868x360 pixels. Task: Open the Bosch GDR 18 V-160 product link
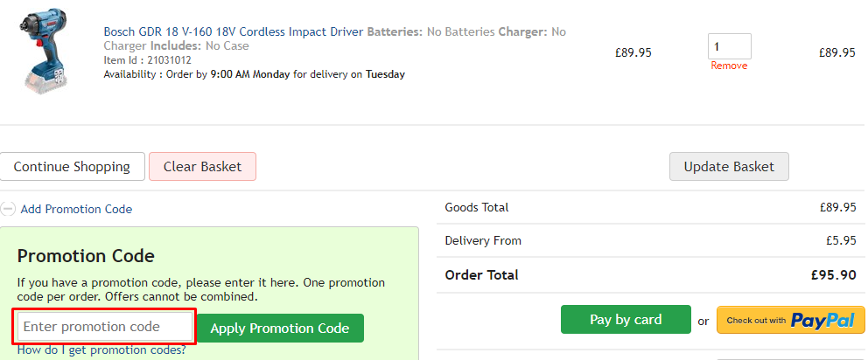pos(234,31)
